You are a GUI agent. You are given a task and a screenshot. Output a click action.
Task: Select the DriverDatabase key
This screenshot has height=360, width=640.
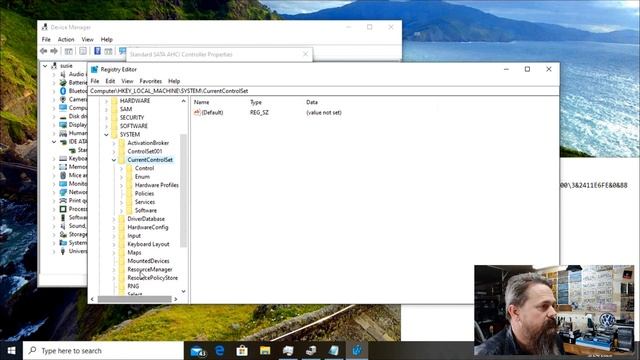[x=146, y=219]
